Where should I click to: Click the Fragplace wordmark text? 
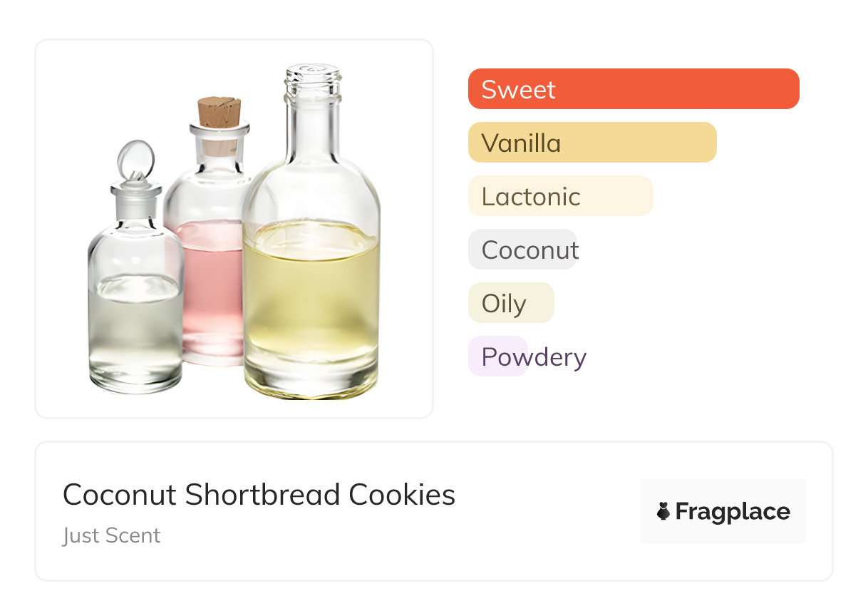pos(733,511)
